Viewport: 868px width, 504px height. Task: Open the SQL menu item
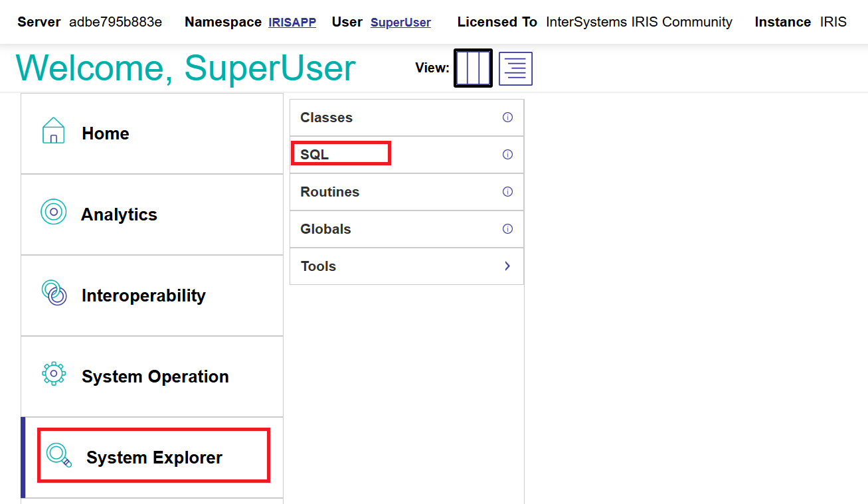(x=315, y=155)
